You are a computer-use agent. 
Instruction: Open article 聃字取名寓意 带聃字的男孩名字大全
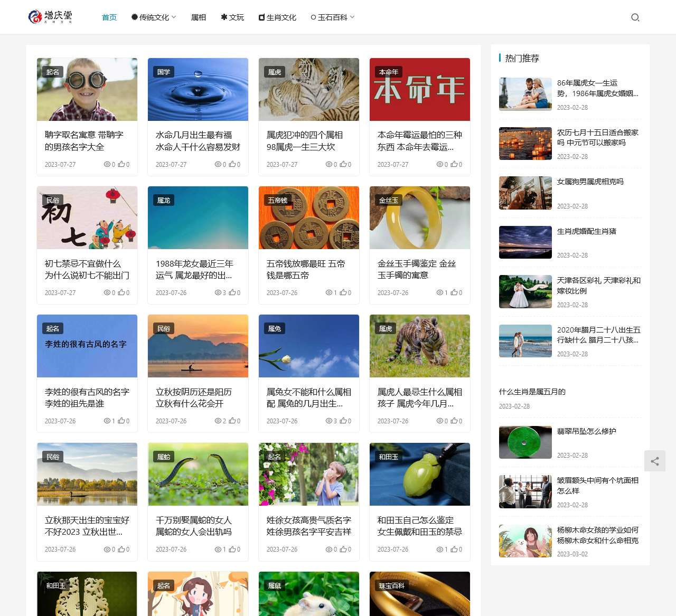[x=84, y=141]
